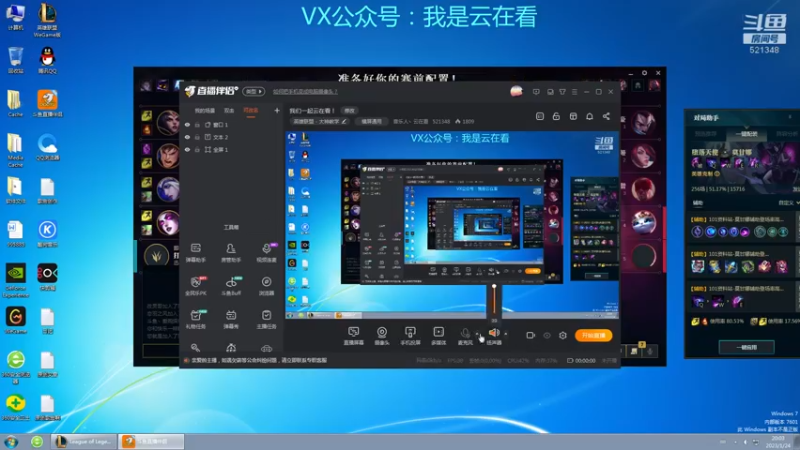
Task: Open the 腾讯QQ desktop icon
Action: pos(47,60)
